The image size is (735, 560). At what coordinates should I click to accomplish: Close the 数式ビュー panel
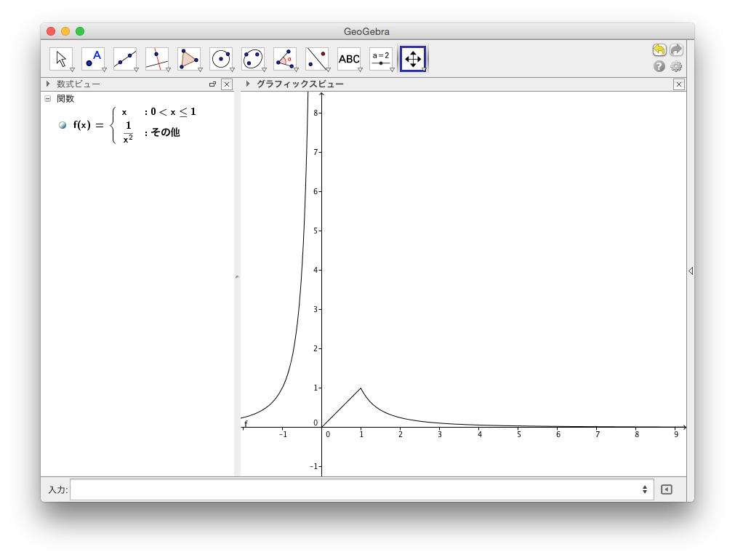click(x=227, y=84)
